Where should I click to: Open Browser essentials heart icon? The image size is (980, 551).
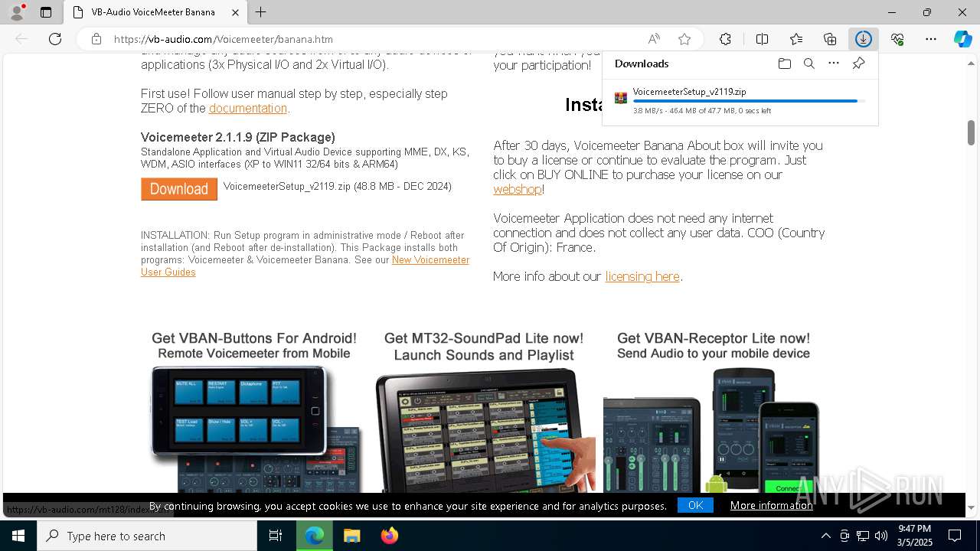[897, 39]
